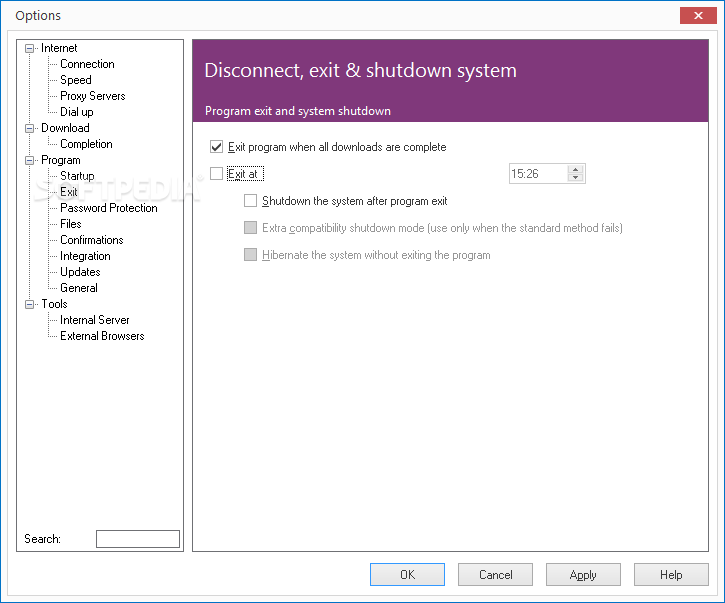Decrease exit time with down arrow

pos(575,178)
